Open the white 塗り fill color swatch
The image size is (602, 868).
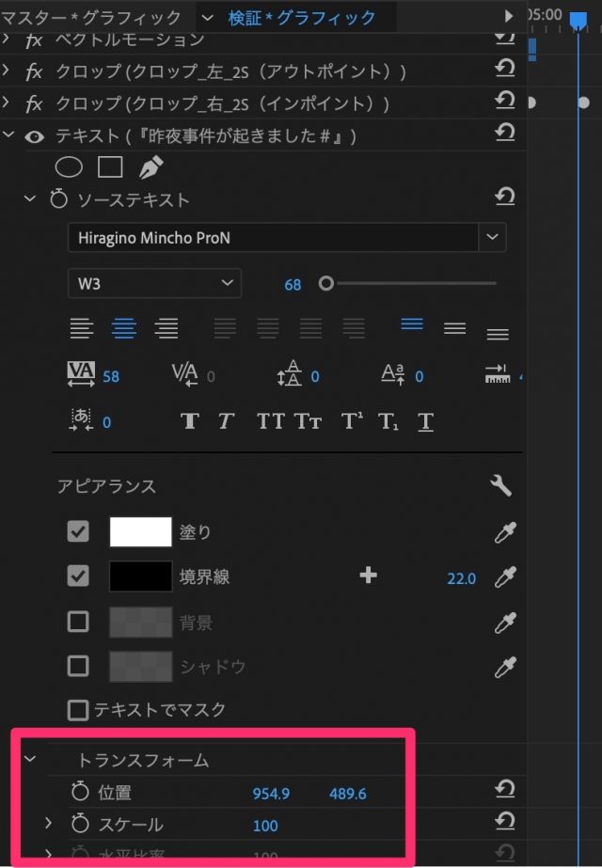click(x=141, y=532)
